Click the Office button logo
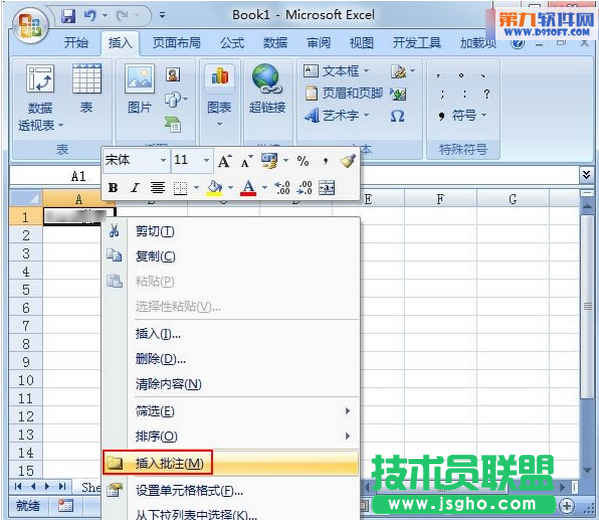This screenshot has height=520, width=599. 30,25
